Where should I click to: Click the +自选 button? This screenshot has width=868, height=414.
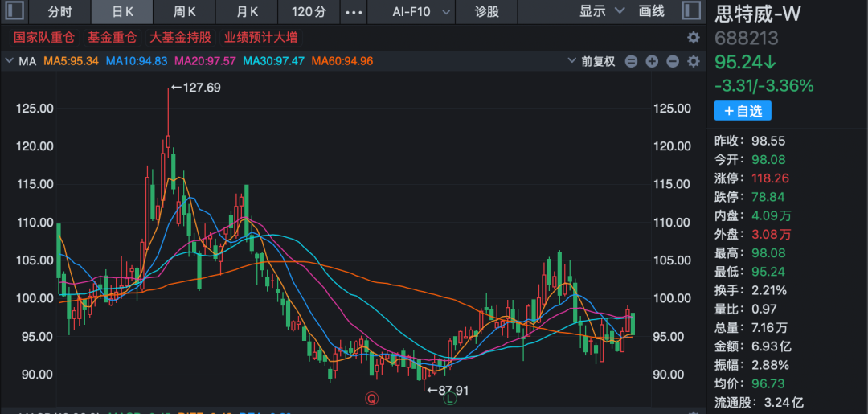point(742,111)
